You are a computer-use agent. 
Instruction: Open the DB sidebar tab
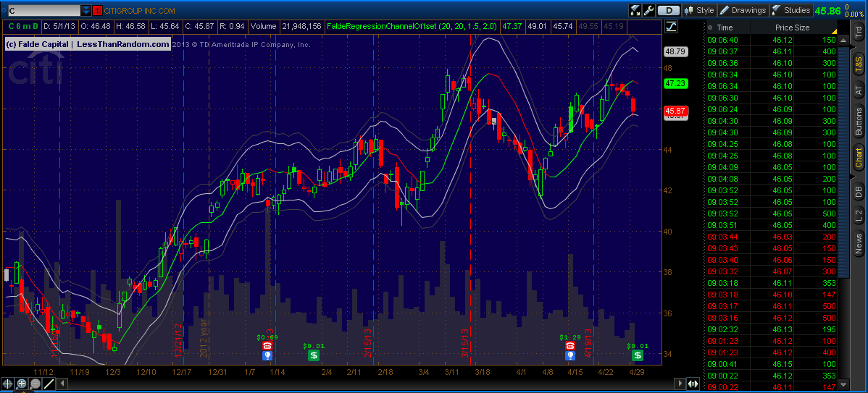(858, 190)
